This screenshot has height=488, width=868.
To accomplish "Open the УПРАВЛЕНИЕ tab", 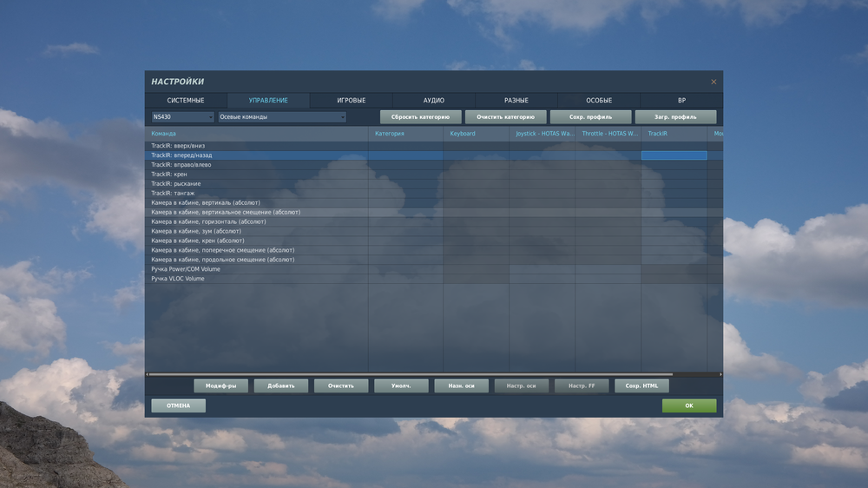I will coord(268,100).
